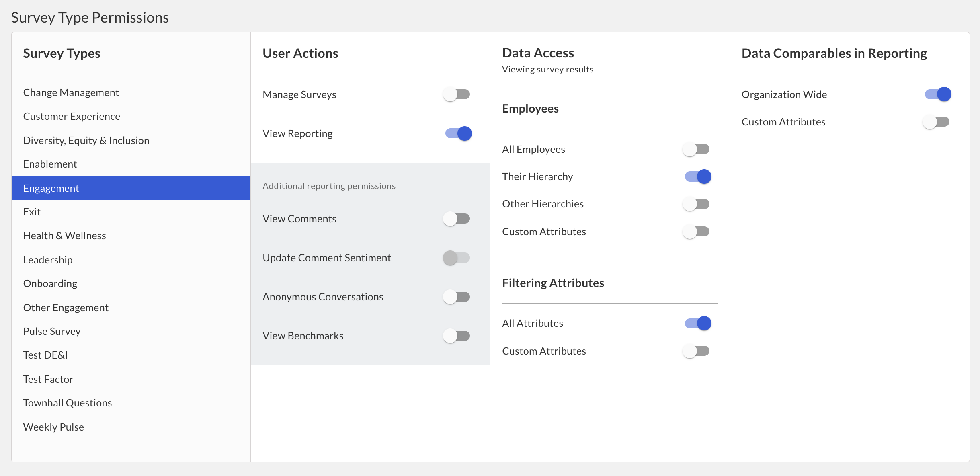This screenshot has height=476, width=980.
Task: Toggle Anonymous Conversations on
Action: click(457, 297)
